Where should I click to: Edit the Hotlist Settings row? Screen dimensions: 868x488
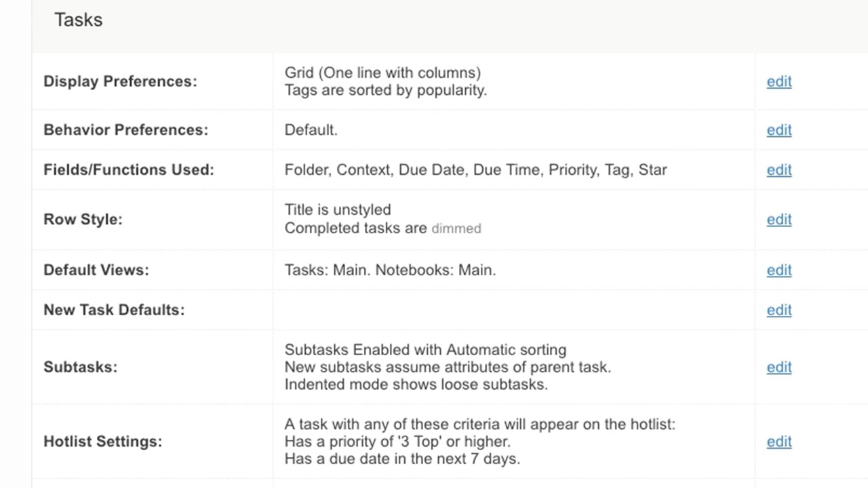[778, 442]
